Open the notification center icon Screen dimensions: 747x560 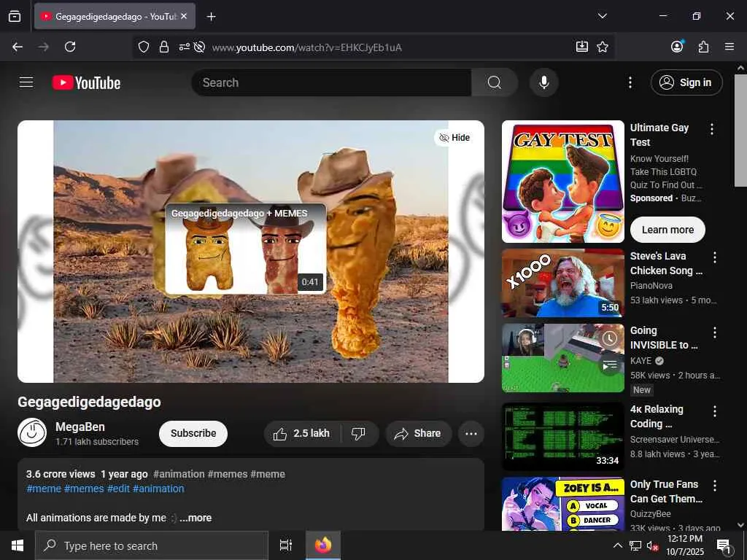(724, 546)
